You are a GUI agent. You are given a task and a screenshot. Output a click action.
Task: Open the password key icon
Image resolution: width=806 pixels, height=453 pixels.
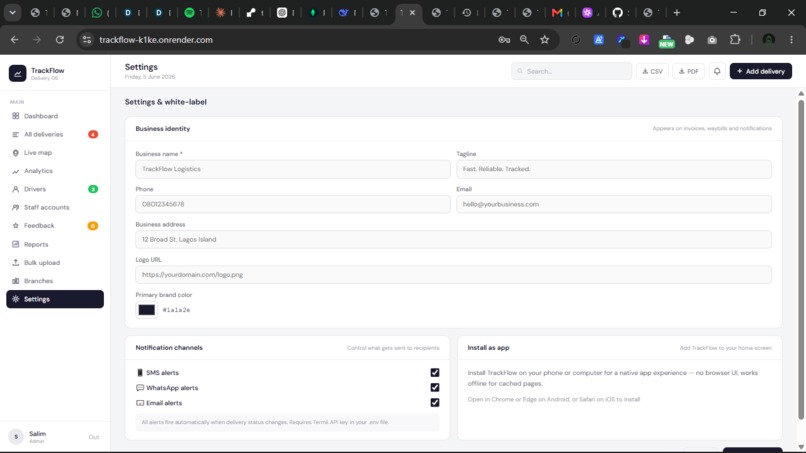pos(504,40)
